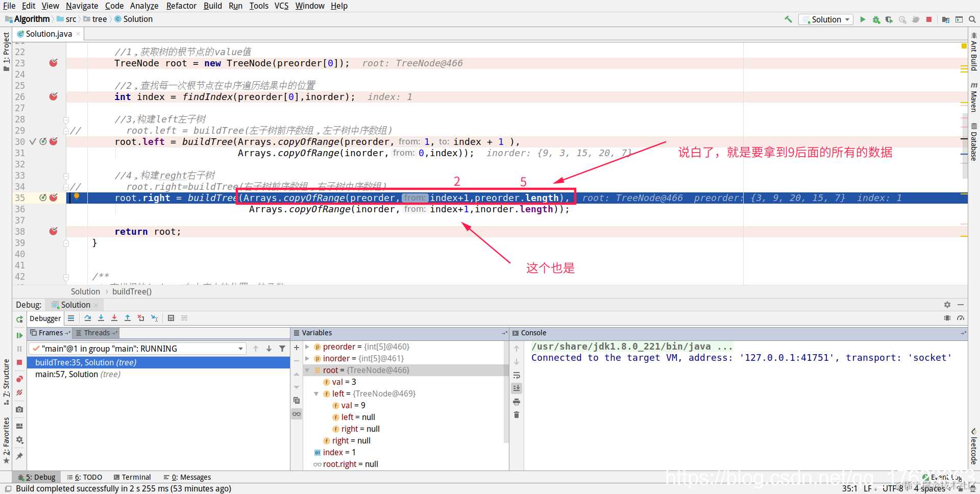Open the Event Log
This screenshot has height=494, width=980.
[942, 477]
